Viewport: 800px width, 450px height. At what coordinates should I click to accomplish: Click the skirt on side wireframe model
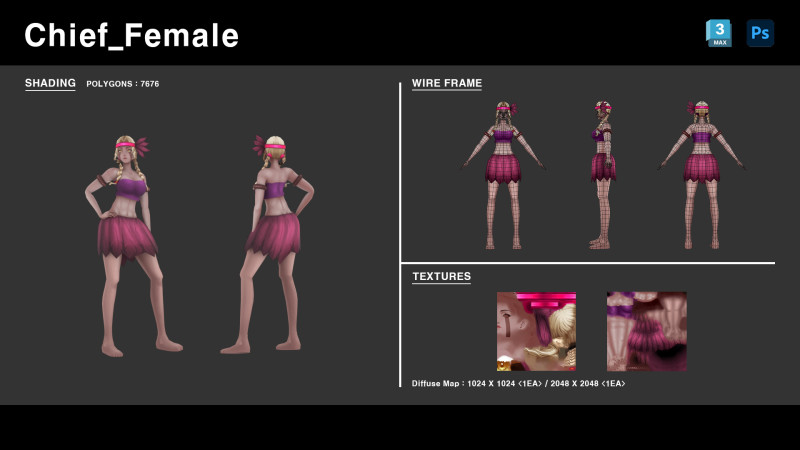coord(601,167)
